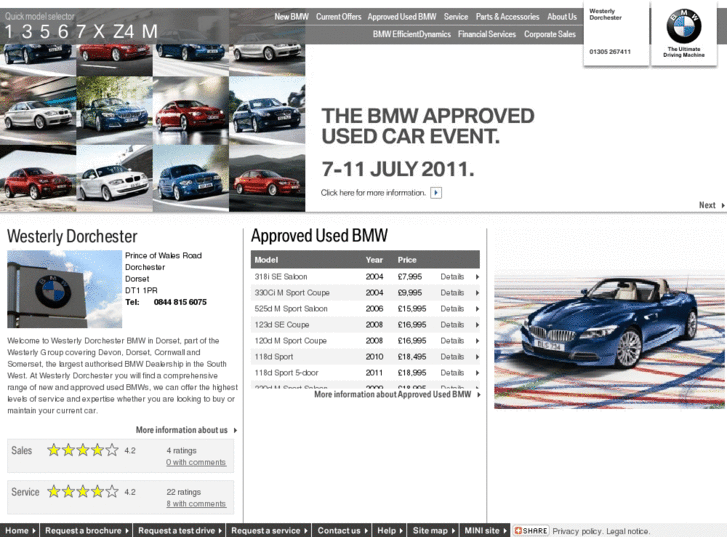
Task: Expand Details for 318i SE Saloon
Action: coord(459,277)
